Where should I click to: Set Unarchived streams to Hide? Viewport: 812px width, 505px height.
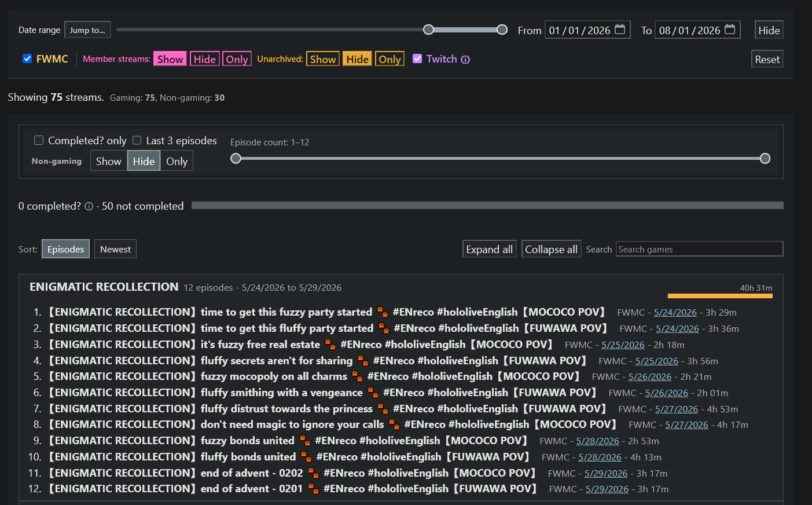(358, 59)
